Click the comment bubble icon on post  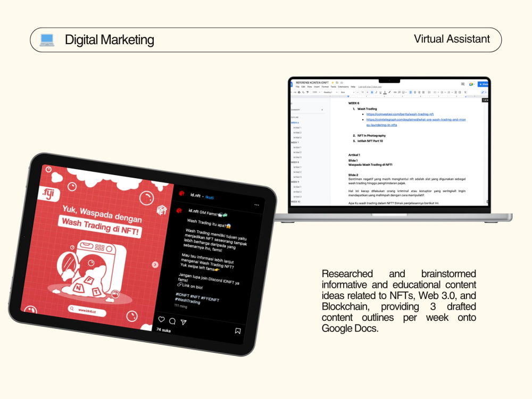[172, 321]
